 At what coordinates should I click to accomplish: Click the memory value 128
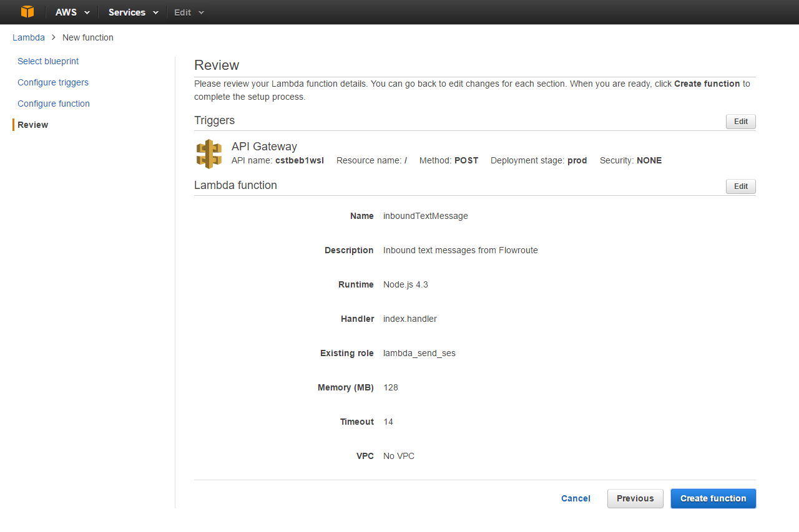pyautogui.click(x=391, y=387)
